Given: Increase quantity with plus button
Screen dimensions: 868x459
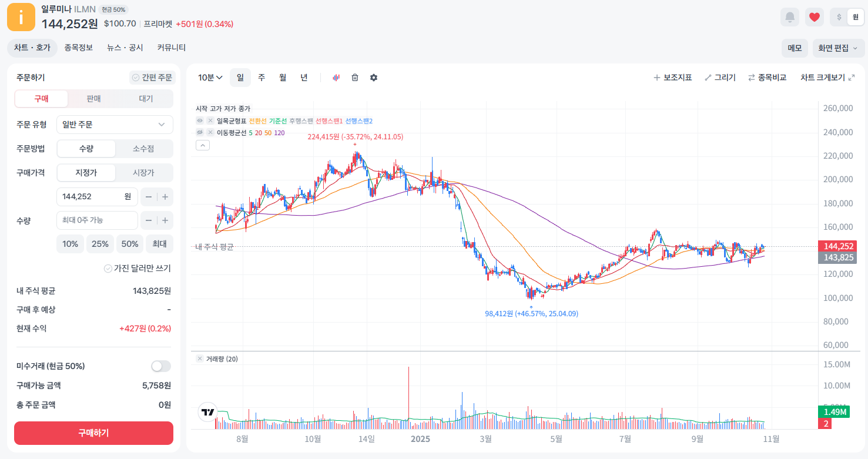Looking at the screenshot, I should (x=165, y=220).
